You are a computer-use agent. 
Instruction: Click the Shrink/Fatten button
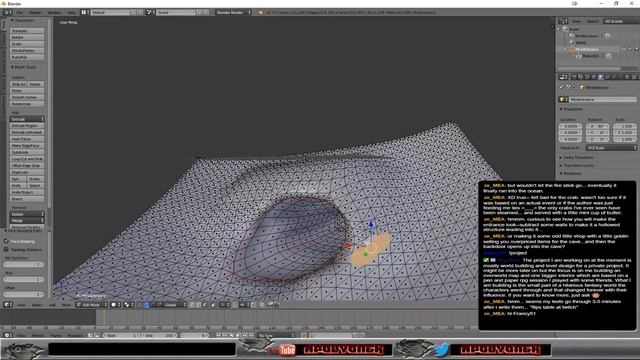point(27,51)
